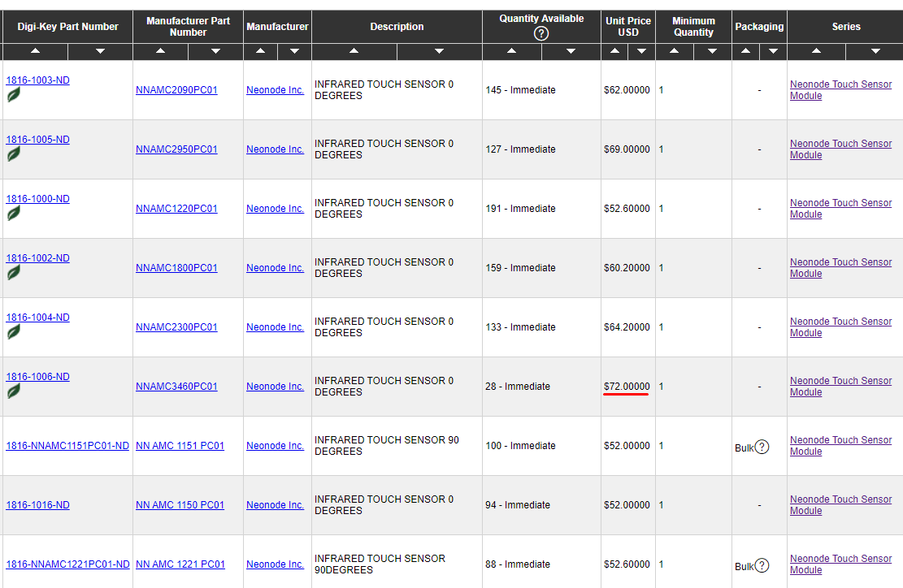Click Bulk help icon for 1816-NNAMC1151PC01-ND
The image size is (903, 588).
pyautogui.click(x=762, y=447)
